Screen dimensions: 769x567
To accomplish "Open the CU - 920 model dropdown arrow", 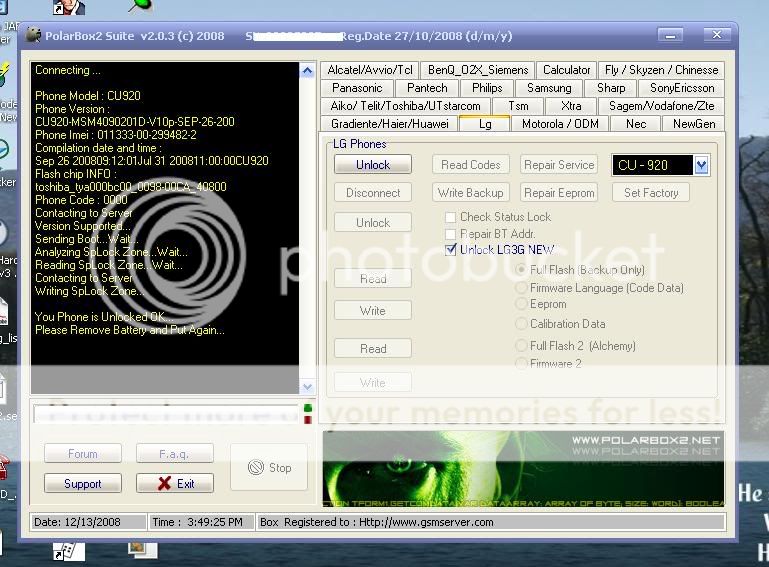I will click(x=701, y=165).
